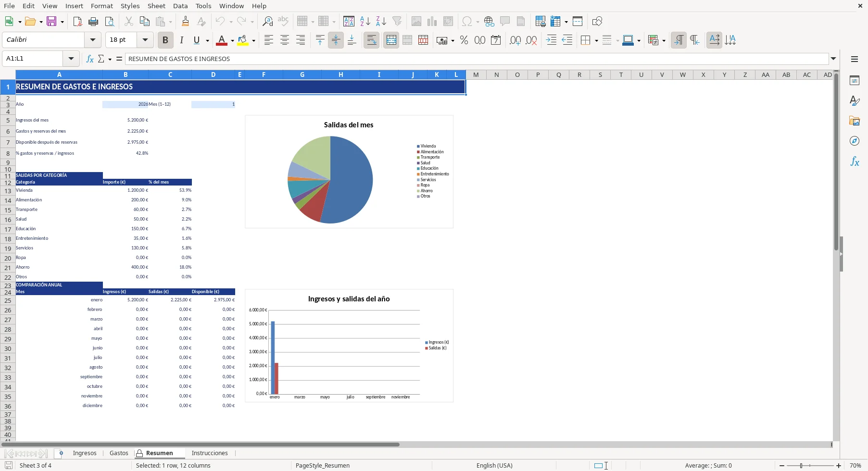The height and width of the screenshot is (471, 868).
Task: Switch to the Ingresos sheet tab
Action: click(85, 453)
